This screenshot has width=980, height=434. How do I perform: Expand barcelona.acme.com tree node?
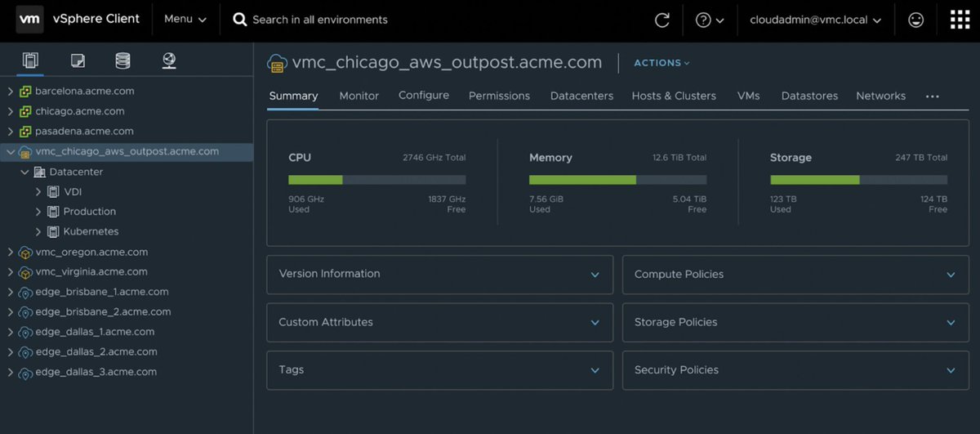point(10,92)
